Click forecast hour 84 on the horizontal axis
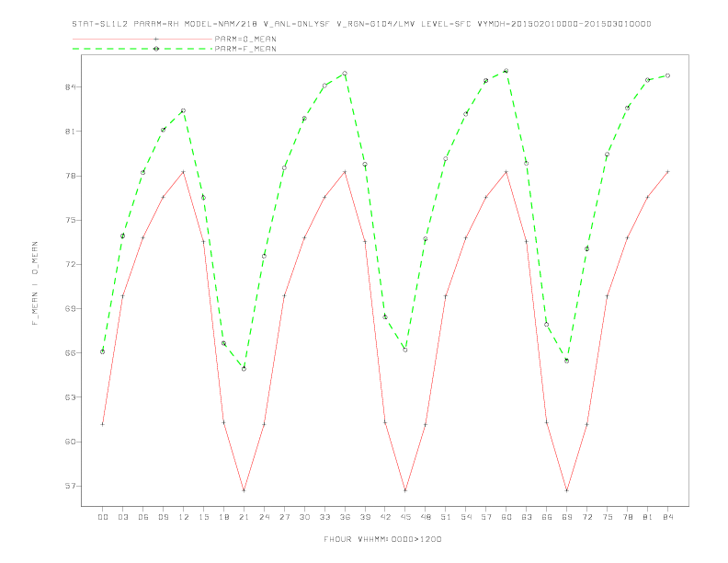 click(x=667, y=517)
